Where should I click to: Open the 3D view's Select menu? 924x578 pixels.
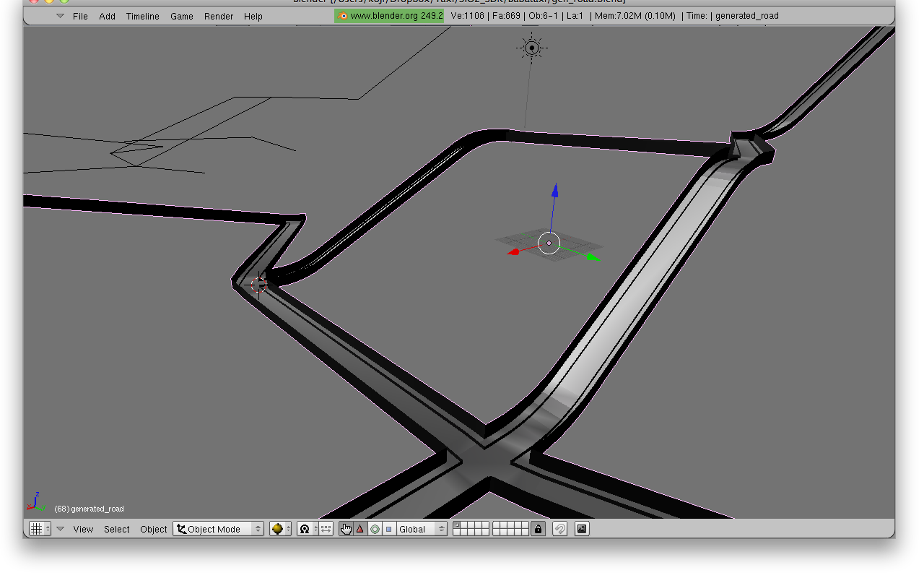point(117,529)
